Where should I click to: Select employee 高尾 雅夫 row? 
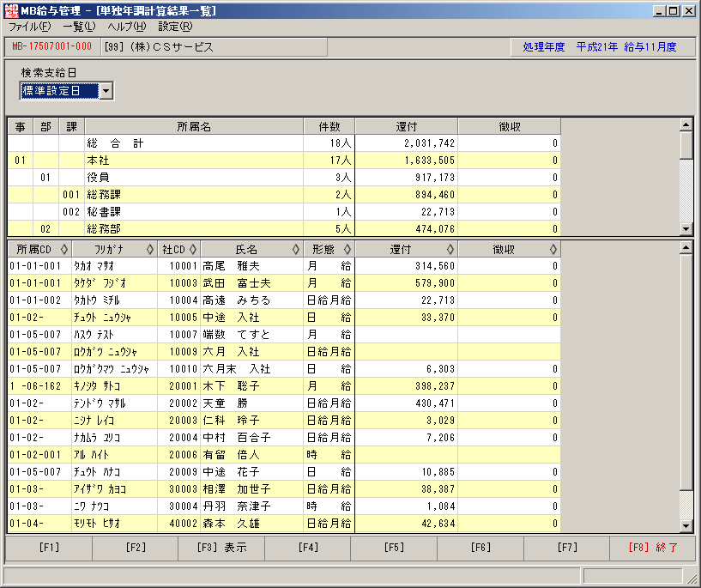tap(284, 266)
